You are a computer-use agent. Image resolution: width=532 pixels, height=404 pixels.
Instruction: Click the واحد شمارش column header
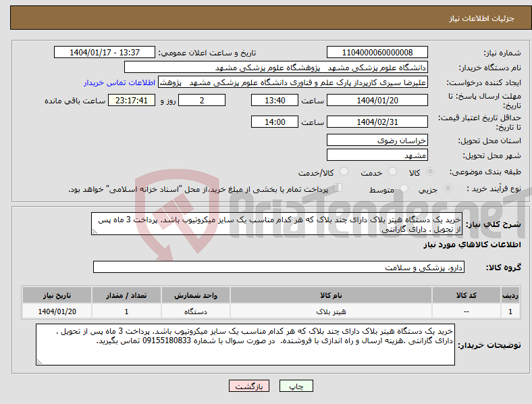pyautogui.click(x=196, y=295)
